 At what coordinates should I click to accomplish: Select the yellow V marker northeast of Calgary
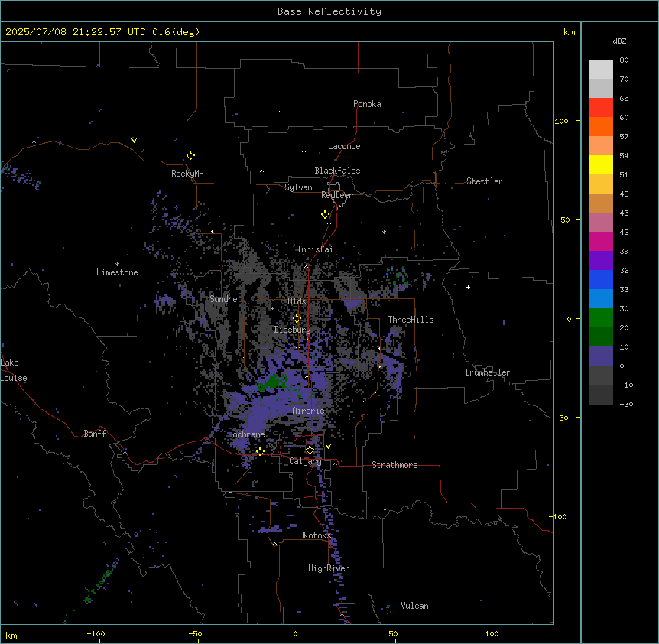328,447
